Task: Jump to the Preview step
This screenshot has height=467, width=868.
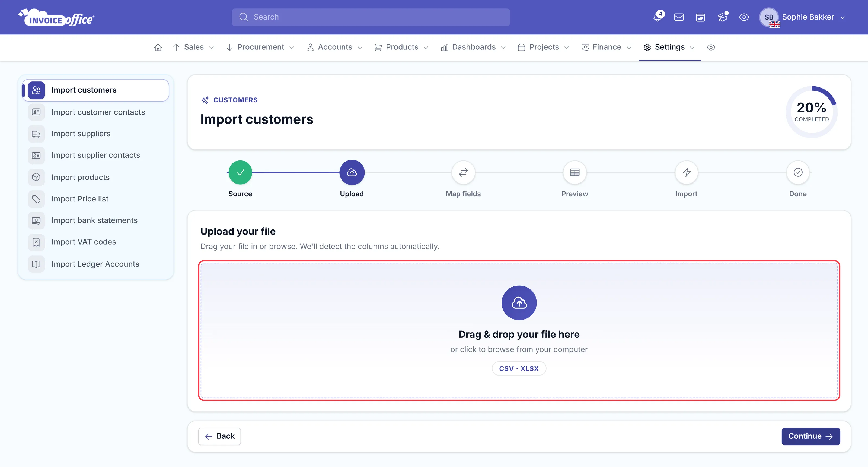Action: point(575,172)
